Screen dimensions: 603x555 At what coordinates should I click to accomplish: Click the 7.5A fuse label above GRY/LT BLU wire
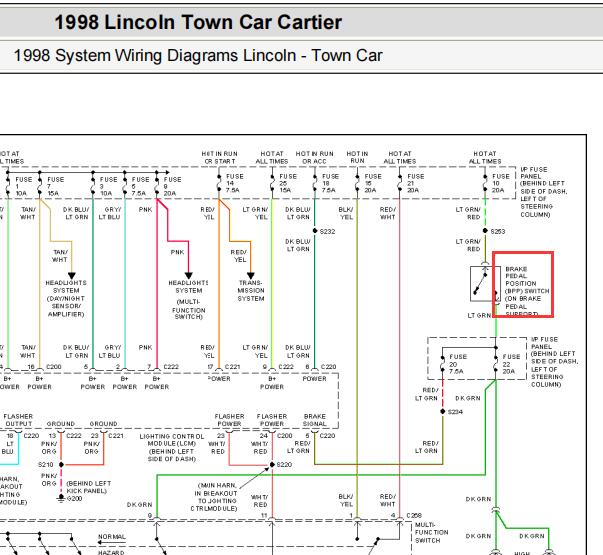click(140, 187)
